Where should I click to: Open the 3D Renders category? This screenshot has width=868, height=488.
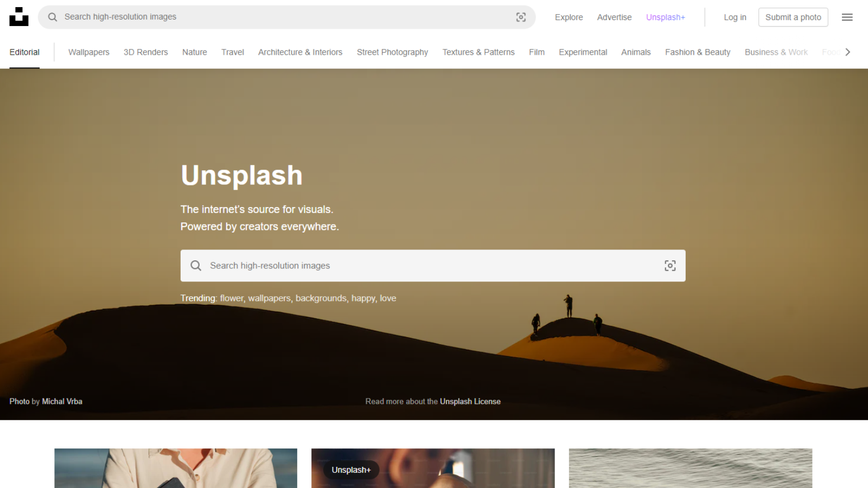(x=146, y=52)
